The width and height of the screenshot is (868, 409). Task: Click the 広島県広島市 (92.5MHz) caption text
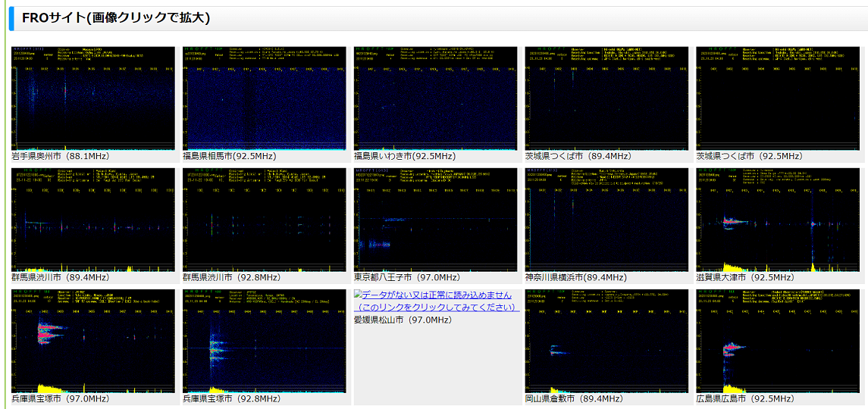click(745, 398)
